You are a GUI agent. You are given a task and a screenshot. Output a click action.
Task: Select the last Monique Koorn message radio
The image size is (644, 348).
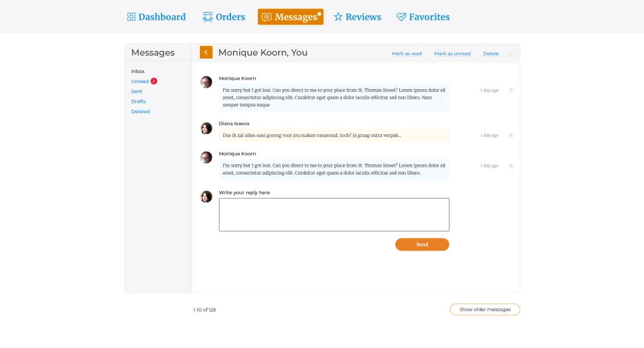(511, 166)
